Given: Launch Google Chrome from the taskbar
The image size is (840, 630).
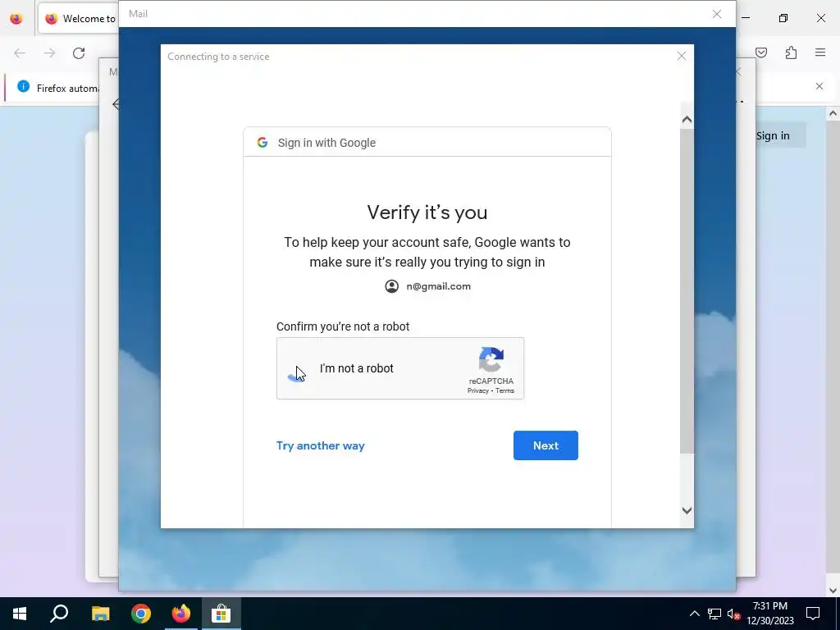Looking at the screenshot, I should [141, 614].
